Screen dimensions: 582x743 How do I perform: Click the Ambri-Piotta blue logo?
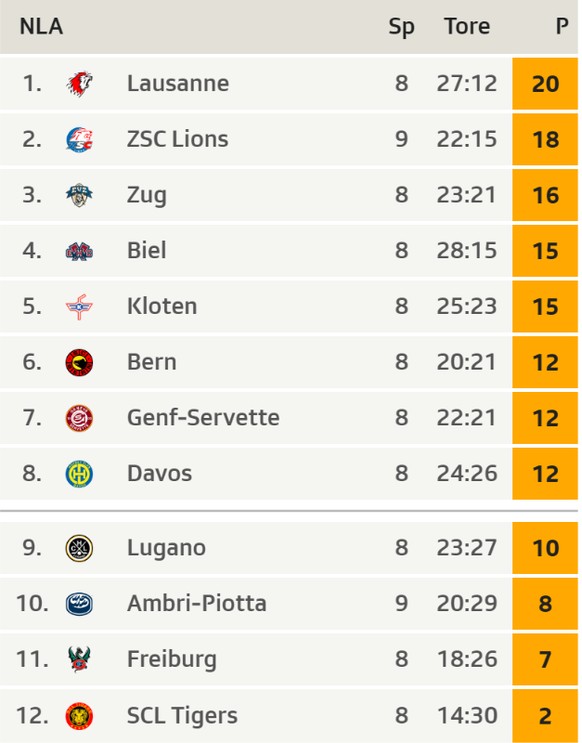[79, 604]
